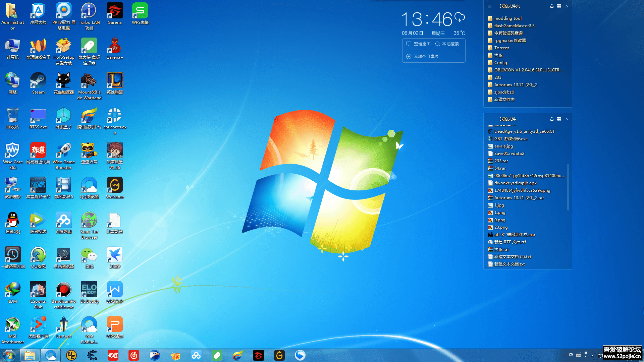The height and width of the screenshot is (362, 644).
Task: Click 本地搜索 button
Action: [x=447, y=44]
